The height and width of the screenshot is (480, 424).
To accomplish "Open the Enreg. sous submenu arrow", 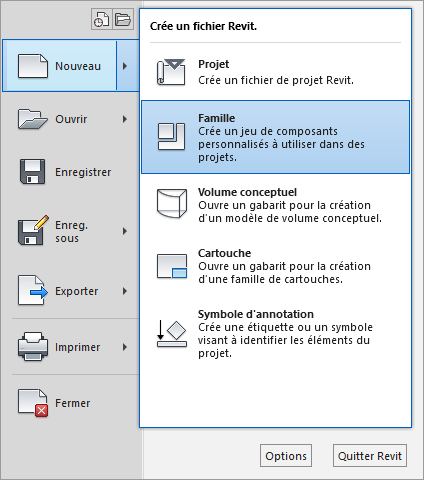I will (x=125, y=231).
